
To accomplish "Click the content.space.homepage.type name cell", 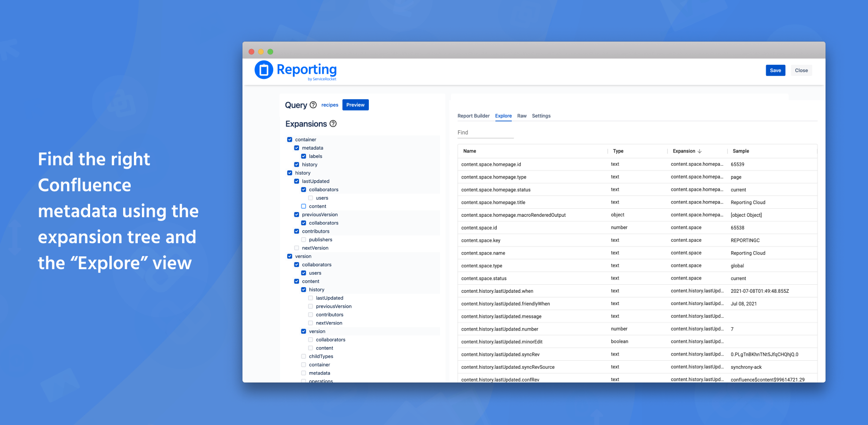I will (494, 177).
